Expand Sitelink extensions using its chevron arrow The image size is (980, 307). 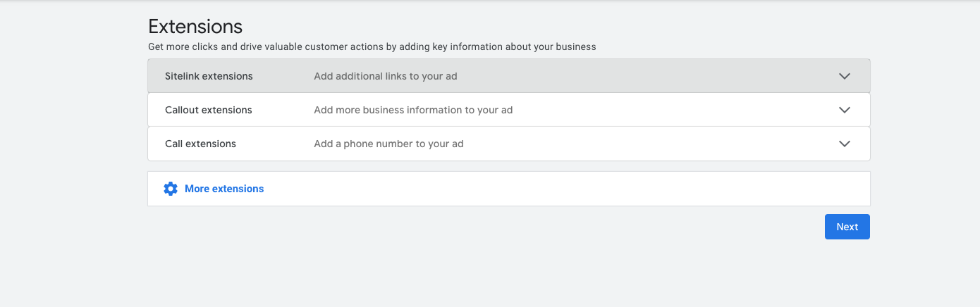845,76
